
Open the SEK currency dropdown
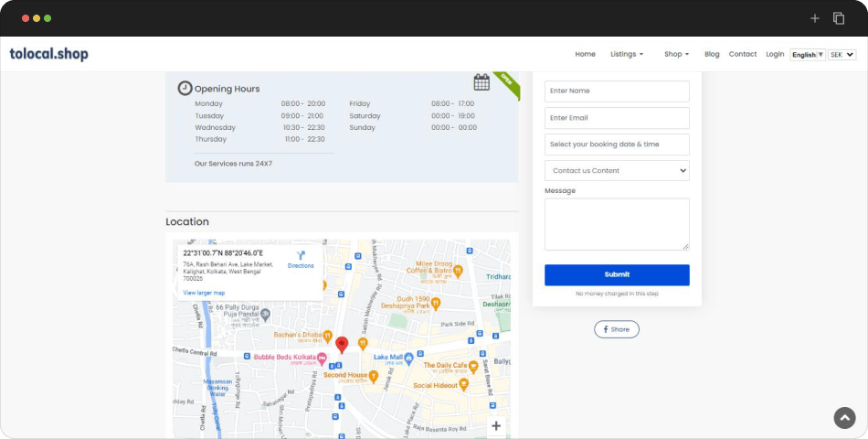[x=842, y=55]
